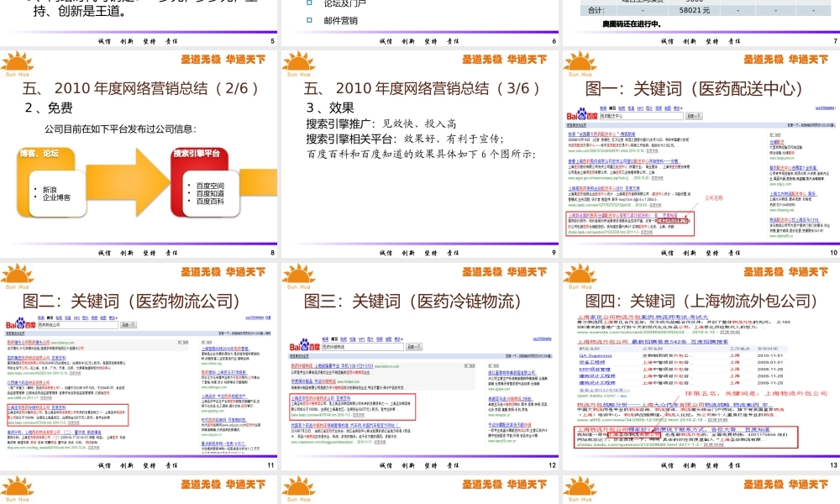Click red-boxed search result in 图二
The height and width of the screenshot is (504, 840).
click(x=67, y=415)
